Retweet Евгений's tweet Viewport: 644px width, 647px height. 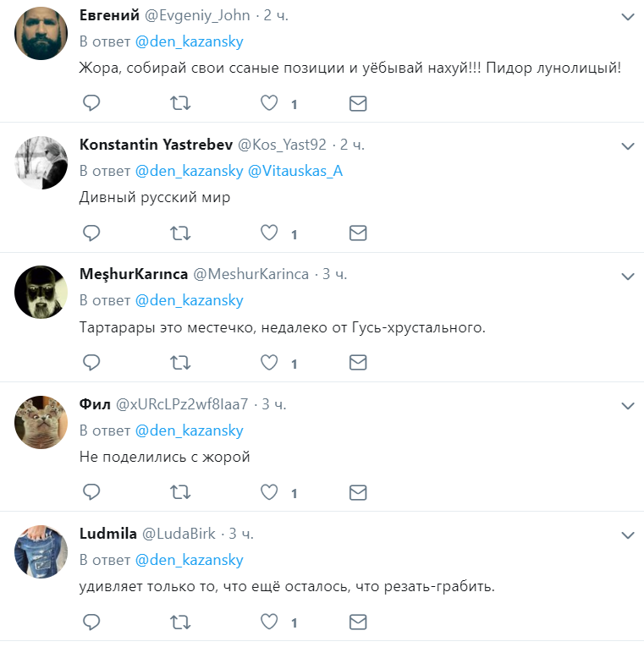click(x=180, y=103)
